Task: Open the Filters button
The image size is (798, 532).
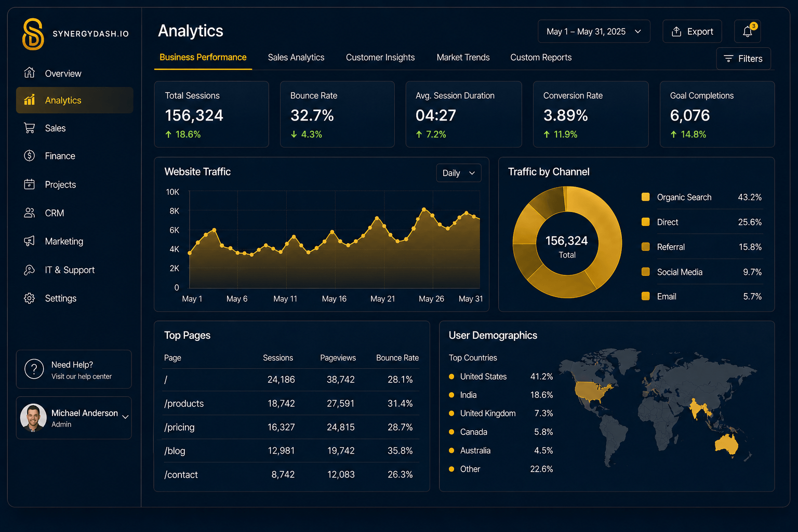Action: pyautogui.click(x=743, y=59)
